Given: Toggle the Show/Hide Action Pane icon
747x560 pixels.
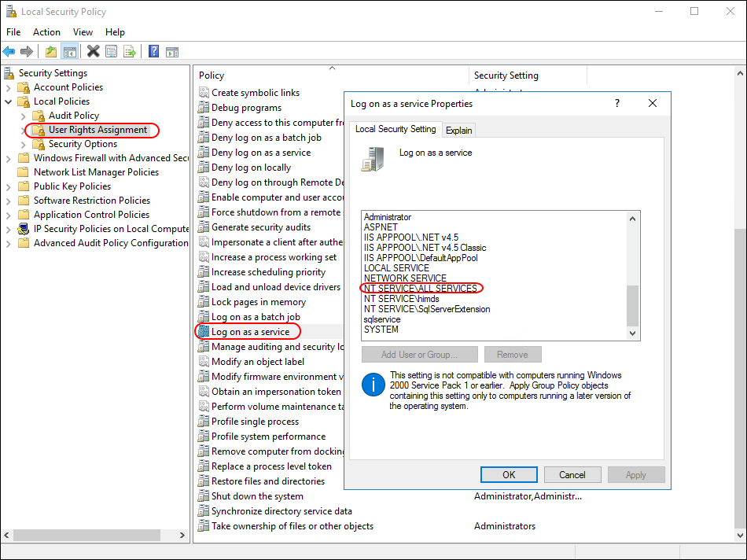Looking at the screenshot, I should 171,52.
